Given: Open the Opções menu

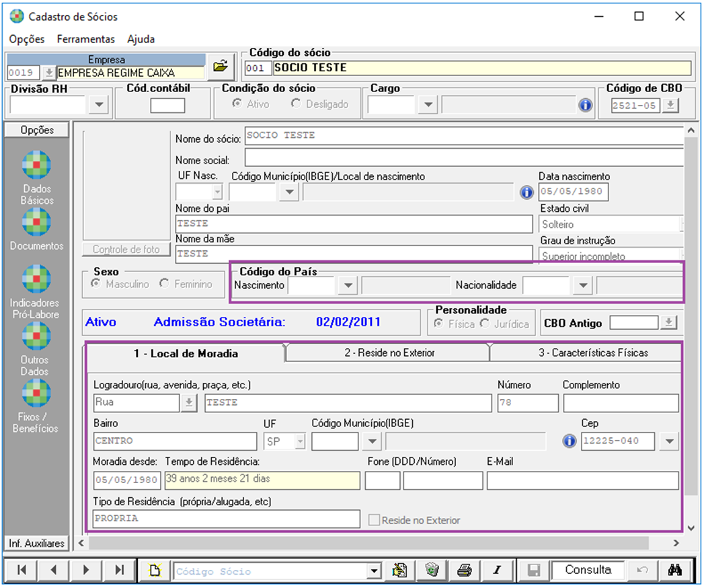Looking at the screenshot, I should tap(27, 39).
